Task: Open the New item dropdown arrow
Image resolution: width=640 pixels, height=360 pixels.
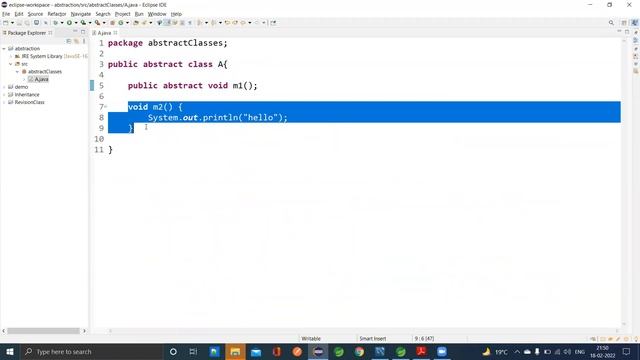Action: pos(12,23)
